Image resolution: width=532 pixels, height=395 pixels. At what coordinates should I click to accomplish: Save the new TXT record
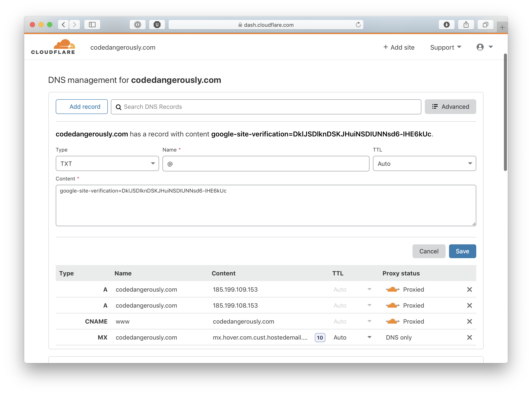click(462, 251)
